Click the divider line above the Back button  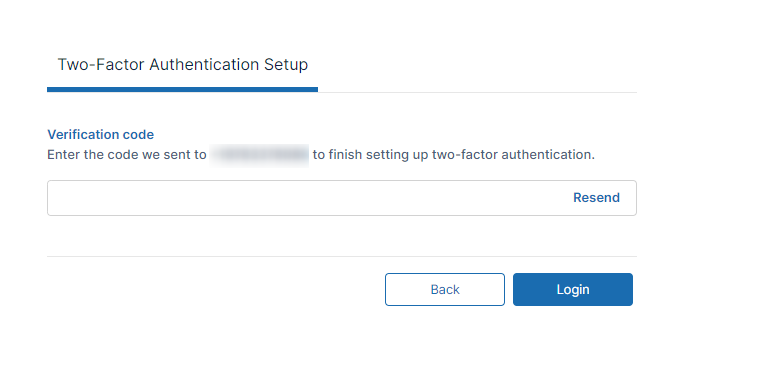342,256
